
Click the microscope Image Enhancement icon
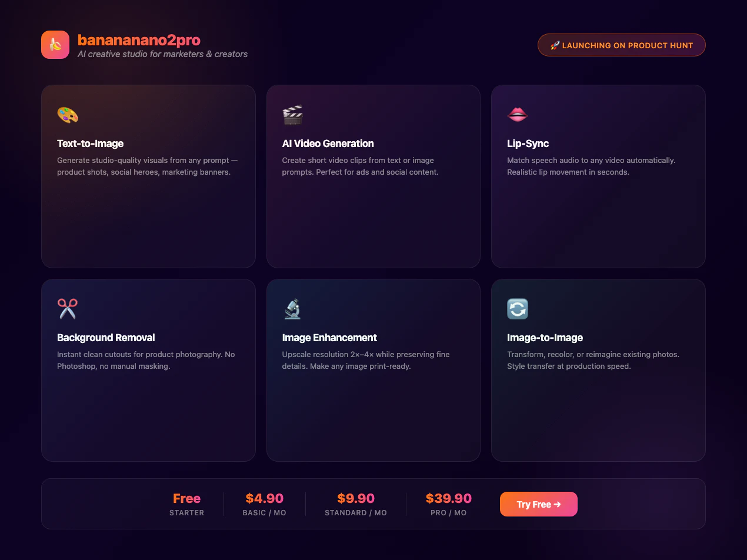coord(292,309)
